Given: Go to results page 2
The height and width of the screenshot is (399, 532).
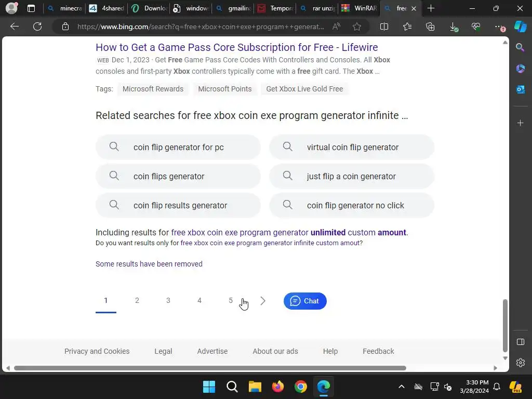Looking at the screenshot, I should 137,301.
